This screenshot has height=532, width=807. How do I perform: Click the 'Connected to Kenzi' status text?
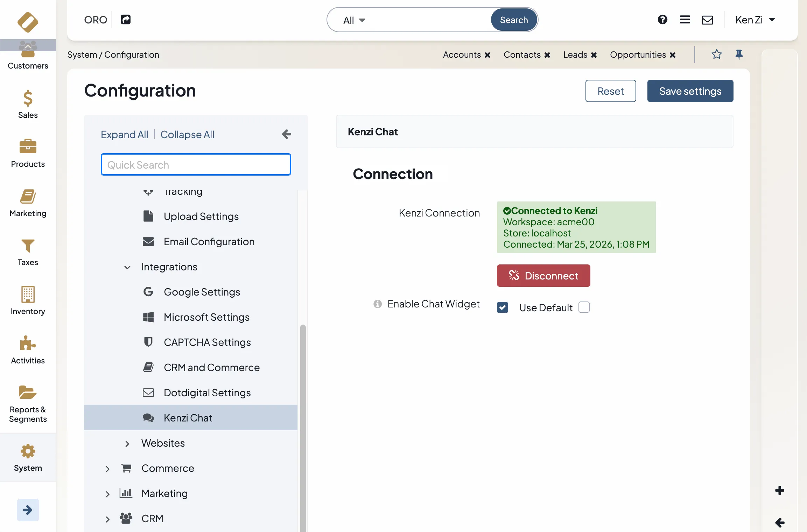click(x=554, y=211)
